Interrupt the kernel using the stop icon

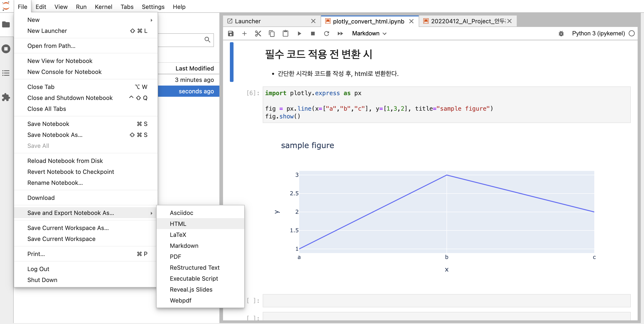(x=313, y=33)
